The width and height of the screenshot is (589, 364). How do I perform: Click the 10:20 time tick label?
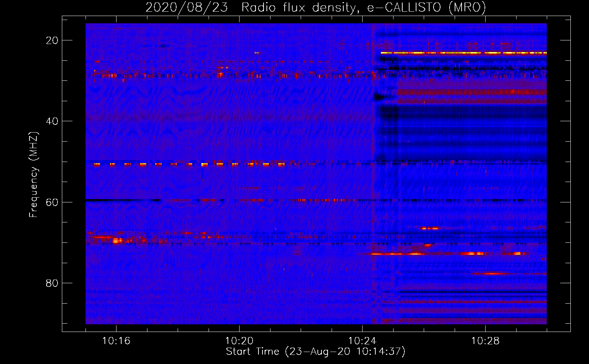point(239,341)
